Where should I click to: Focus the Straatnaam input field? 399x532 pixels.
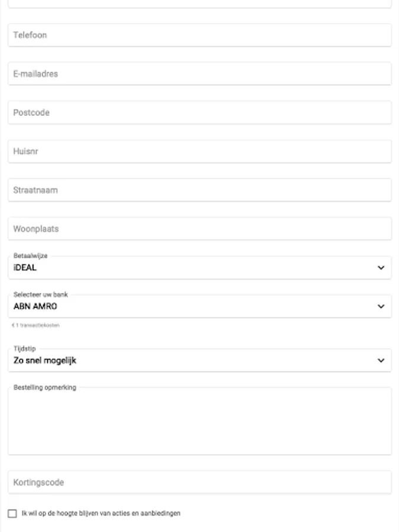click(199, 190)
